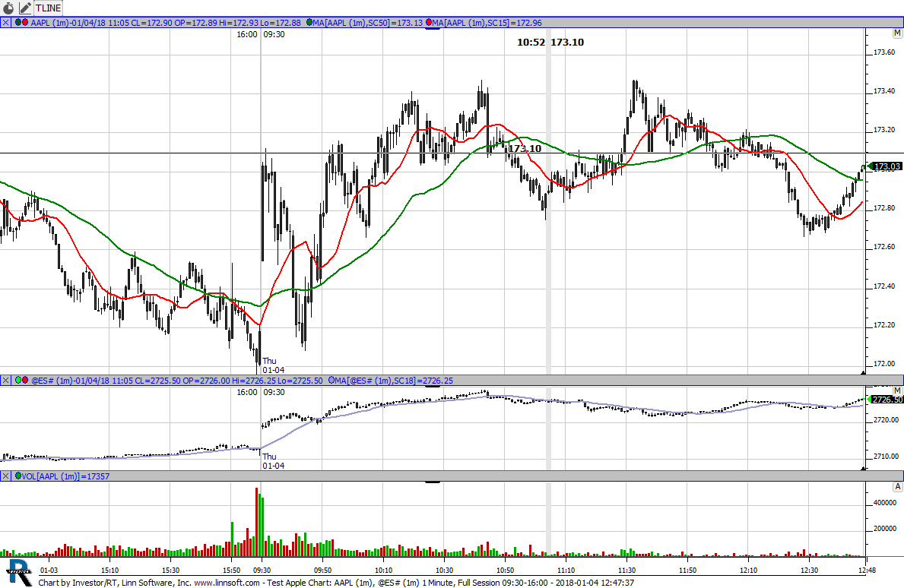Click the M scale button in @ES# pane
This screenshot has height=588, width=904.
[x=898, y=391]
